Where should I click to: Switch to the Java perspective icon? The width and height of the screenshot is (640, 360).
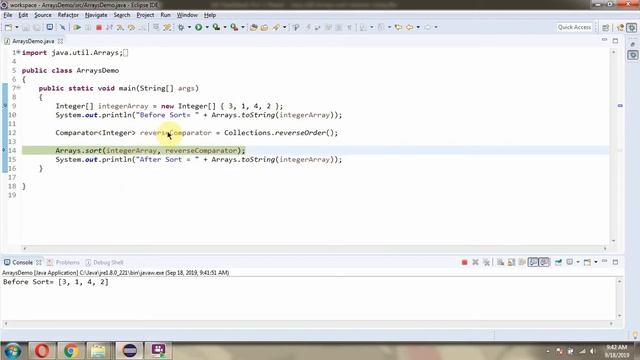(621, 27)
